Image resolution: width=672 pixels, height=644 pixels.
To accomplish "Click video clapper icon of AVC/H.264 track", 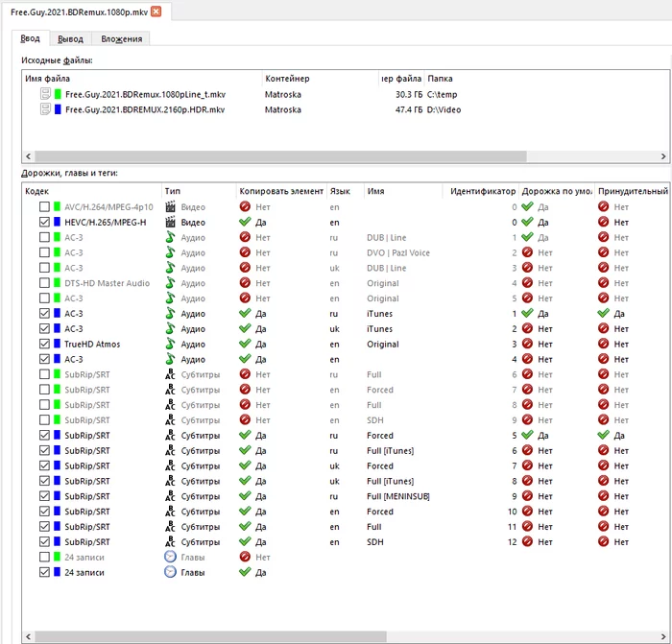I will (x=171, y=207).
